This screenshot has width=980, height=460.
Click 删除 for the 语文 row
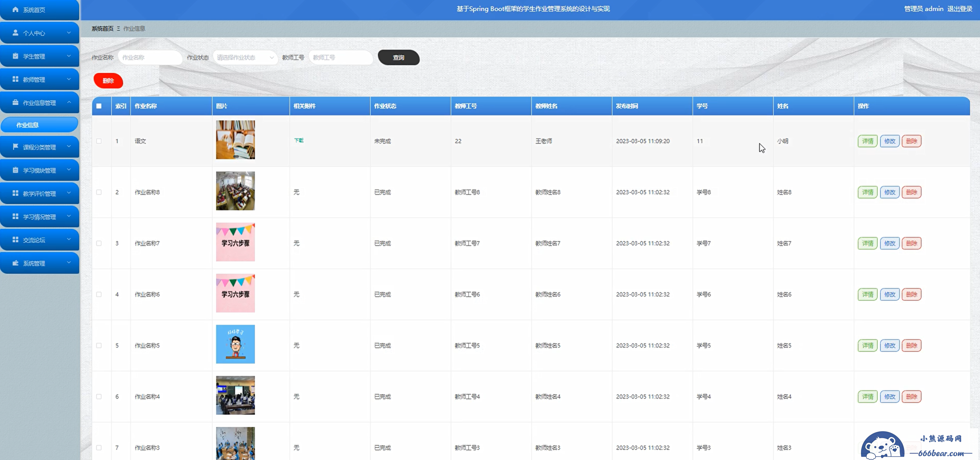(912, 141)
